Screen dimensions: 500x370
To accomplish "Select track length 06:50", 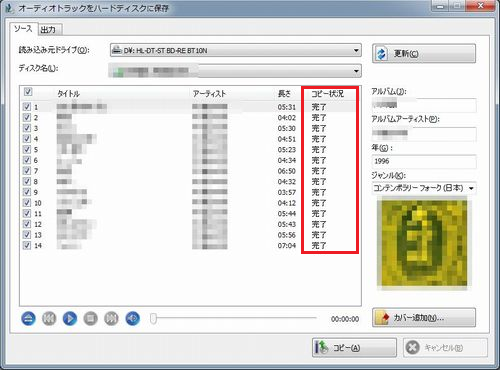I will click(287, 171).
